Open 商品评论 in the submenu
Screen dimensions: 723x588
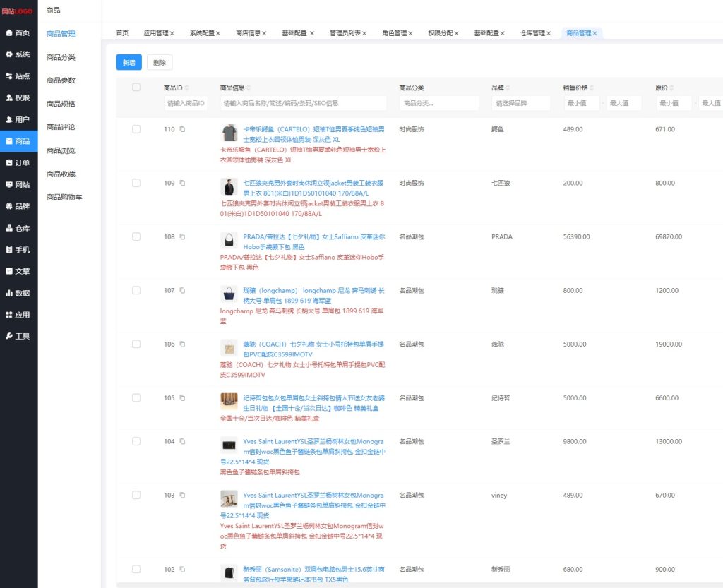61,127
